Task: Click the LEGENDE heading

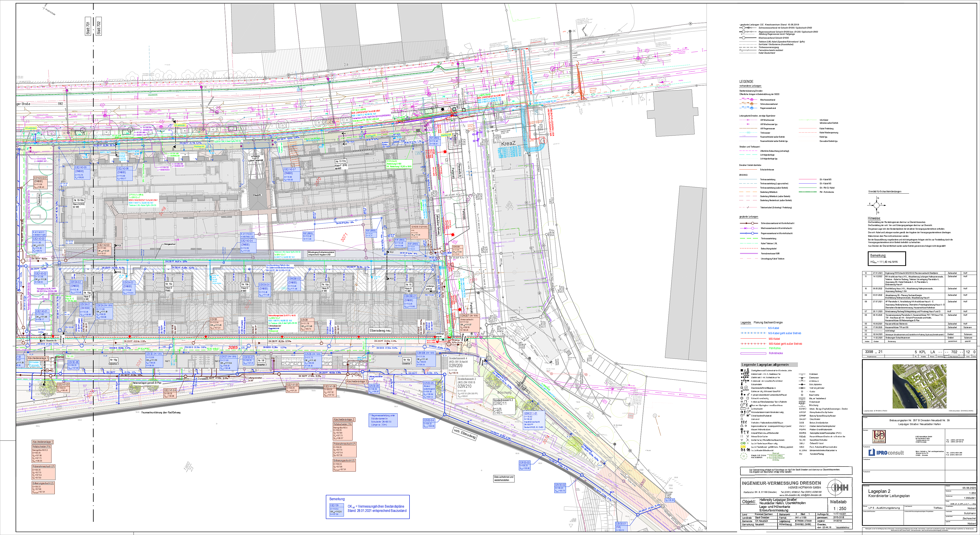Action: pyautogui.click(x=746, y=81)
